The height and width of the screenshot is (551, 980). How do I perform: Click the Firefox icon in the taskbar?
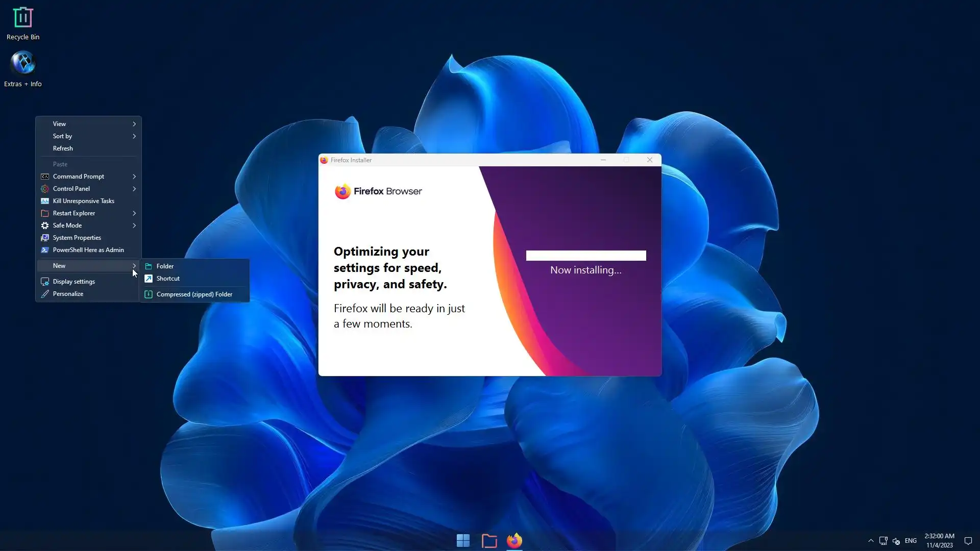click(x=514, y=540)
